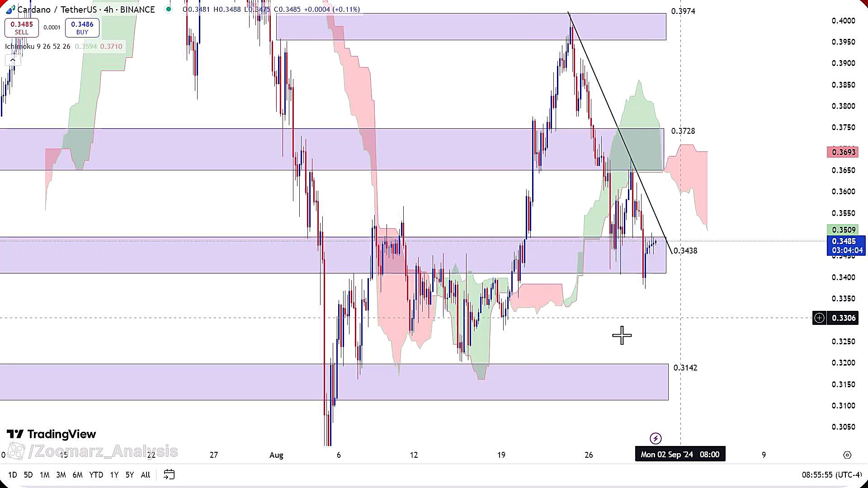The width and height of the screenshot is (868, 488).
Task: Select the 0.3974 zone label
Action: [683, 11]
